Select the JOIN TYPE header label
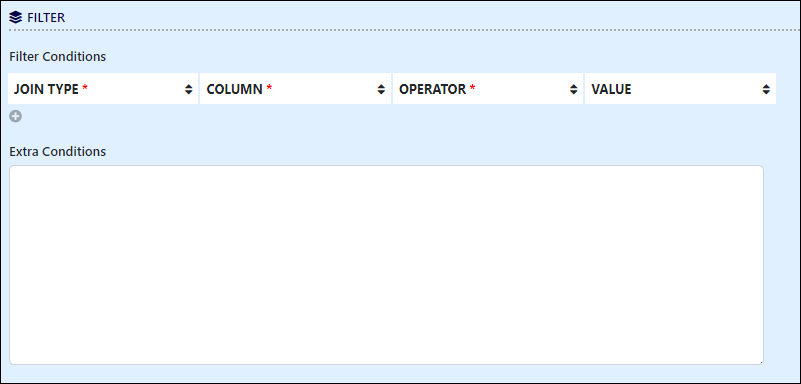Image resolution: width=801 pixels, height=384 pixels. tap(46, 89)
